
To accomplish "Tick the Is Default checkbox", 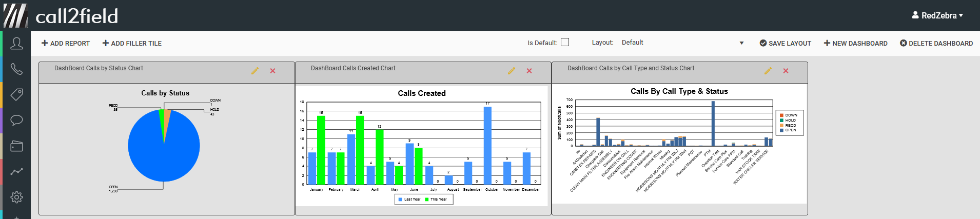I will [x=565, y=43].
